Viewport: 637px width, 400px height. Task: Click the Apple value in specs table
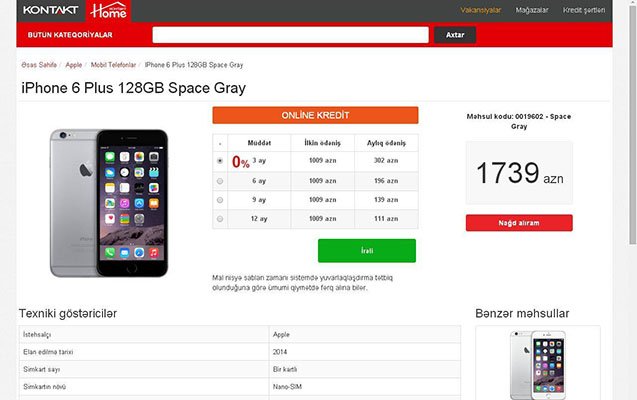click(281, 335)
